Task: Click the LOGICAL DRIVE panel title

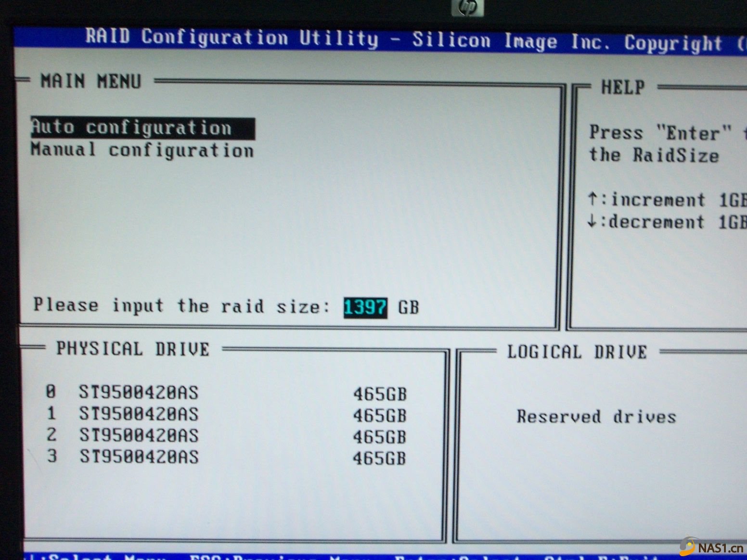Action: [x=577, y=352]
